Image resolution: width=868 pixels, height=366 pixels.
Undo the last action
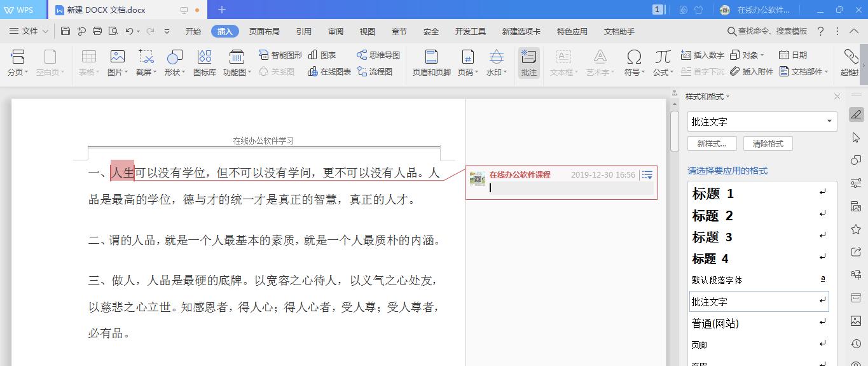pos(129,31)
